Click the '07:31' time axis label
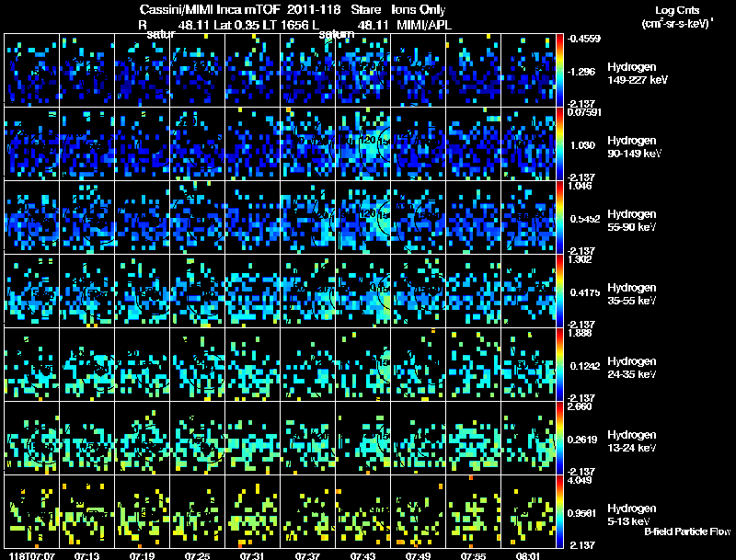This screenshot has width=736, height=560. [252, 555]
